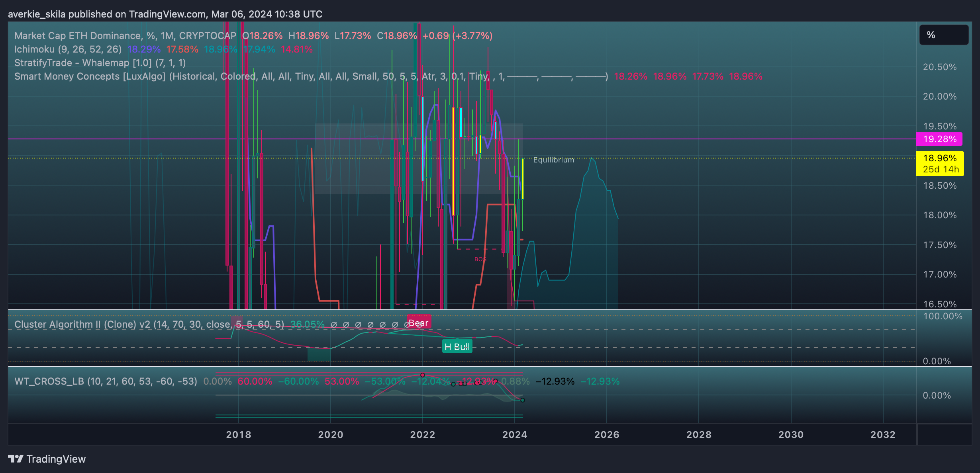980x473 pixels.
Task: Click the 2026 label on the time axis
Action: coord(607,435)
